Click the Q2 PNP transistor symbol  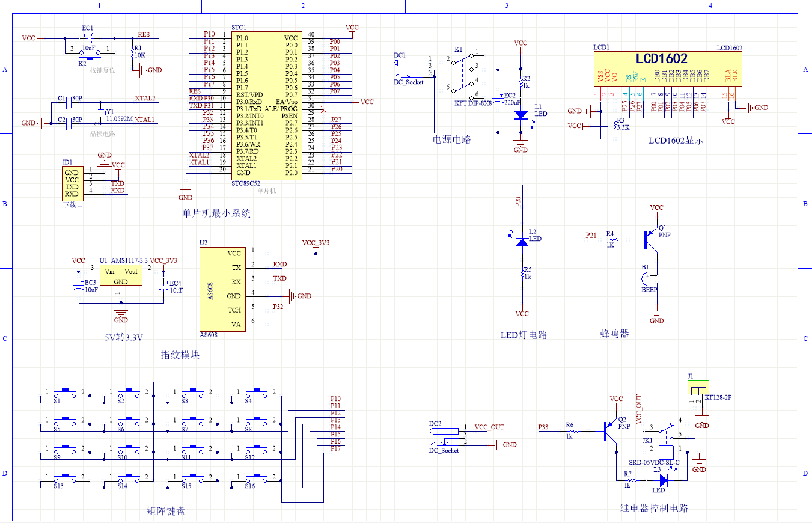(611, 432)
